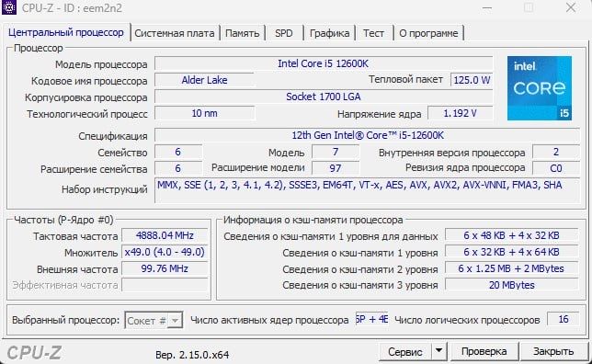Go to the Графика tab
This screenshot has width=592, height=364.
tap(329, 33)
